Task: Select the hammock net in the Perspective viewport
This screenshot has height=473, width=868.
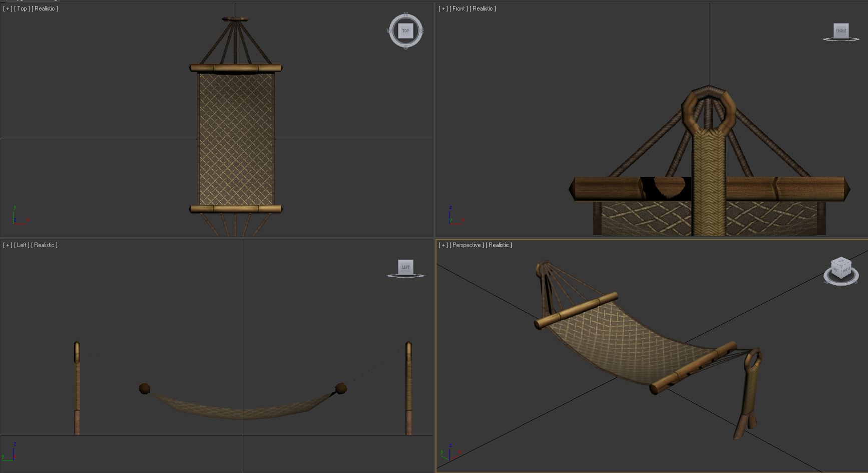Action: (x=632, y=342)
